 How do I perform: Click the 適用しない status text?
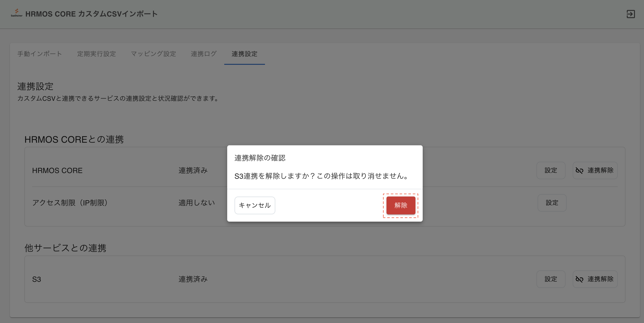click(x=196, y=203)
